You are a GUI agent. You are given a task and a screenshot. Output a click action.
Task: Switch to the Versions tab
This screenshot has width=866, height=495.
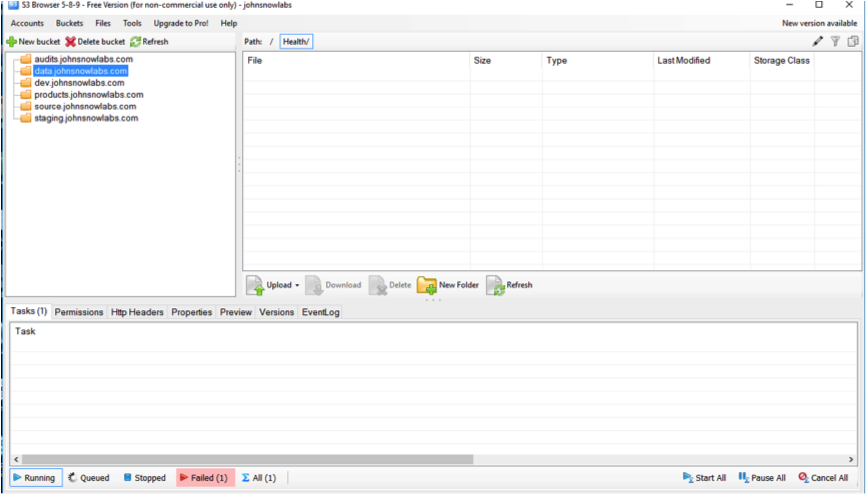point(276,312)
